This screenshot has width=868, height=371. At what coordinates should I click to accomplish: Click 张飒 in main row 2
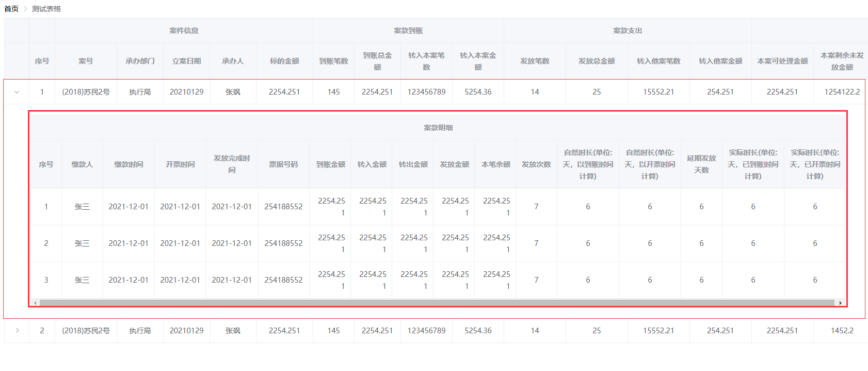pyautogui.click(x=233, y=331)
